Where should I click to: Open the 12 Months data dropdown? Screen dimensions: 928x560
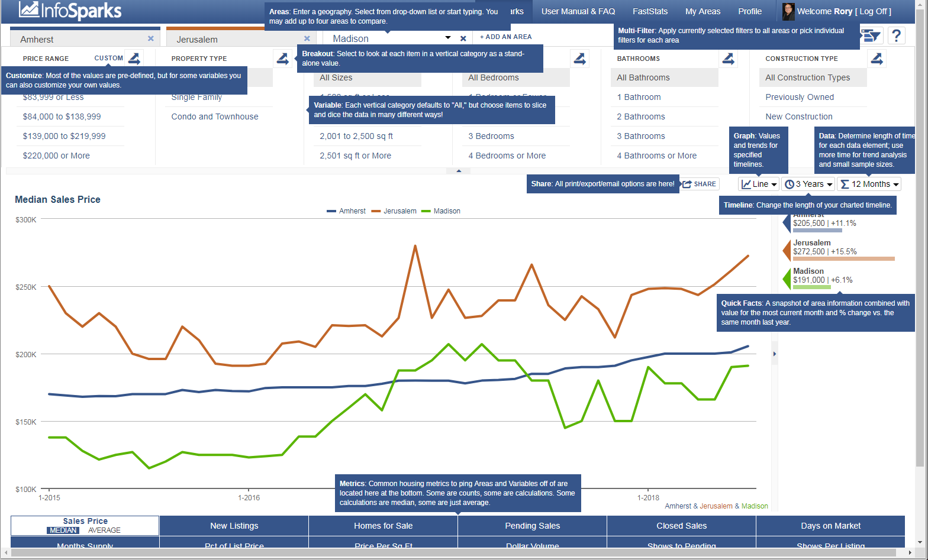869,184
